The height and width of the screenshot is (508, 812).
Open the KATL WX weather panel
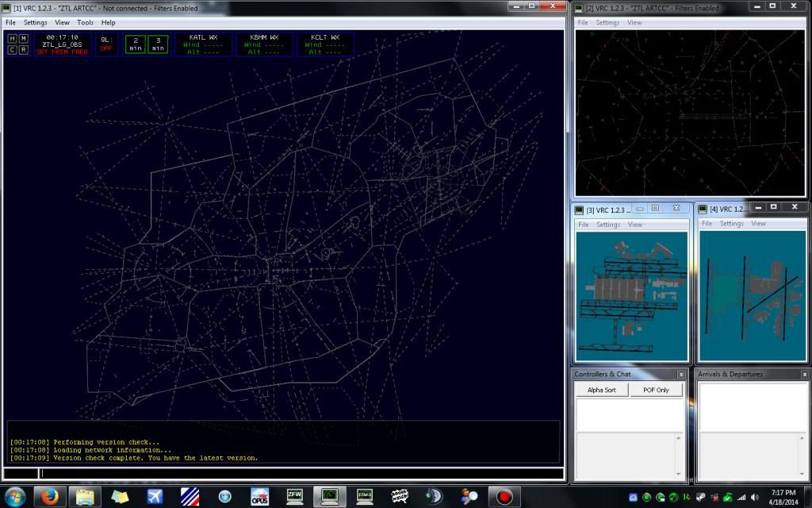pyautogui.click(x=203, y=44)
